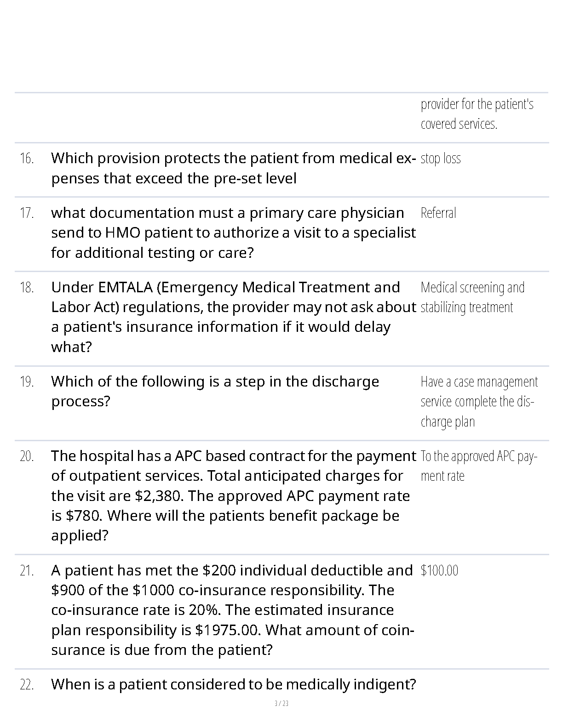Select the 'Referral' answer
This screenshot has height=728, width=563.
tap(438, 213)
